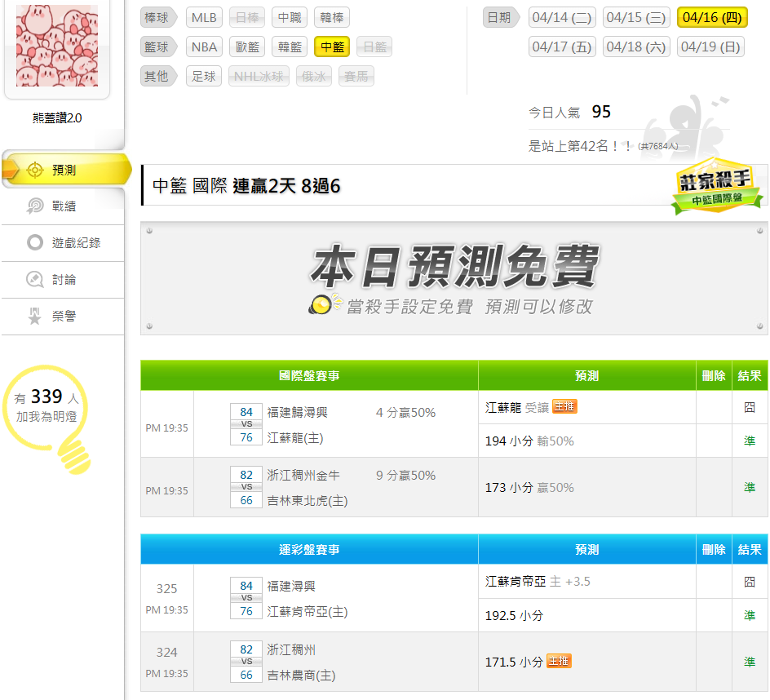Viewport: 770px width, 700px height.
Task: Toggle the 中籃 league filter
Action: click(x=332, y=47)
